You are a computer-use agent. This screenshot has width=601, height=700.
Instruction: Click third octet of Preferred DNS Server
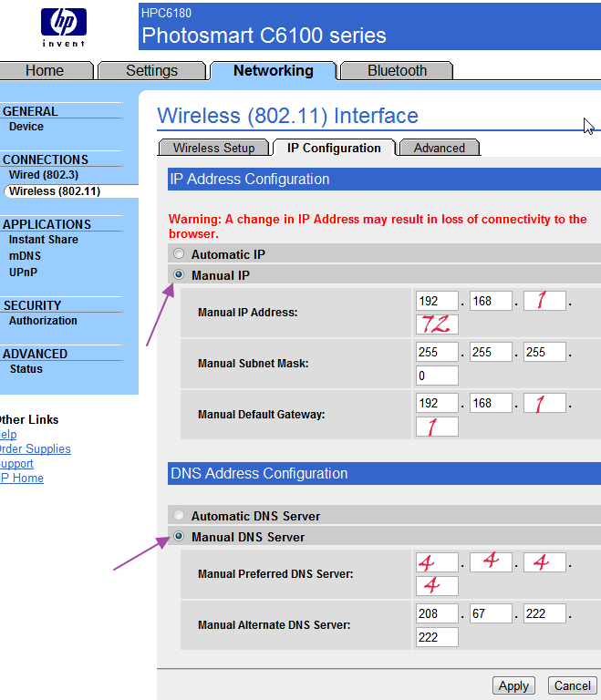click(x=544, y=562)
